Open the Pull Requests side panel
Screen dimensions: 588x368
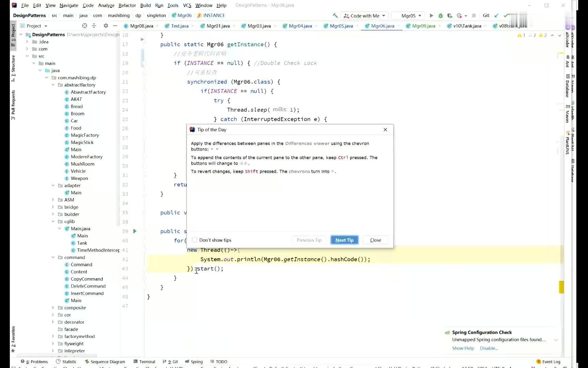click(x=13, y=105)
